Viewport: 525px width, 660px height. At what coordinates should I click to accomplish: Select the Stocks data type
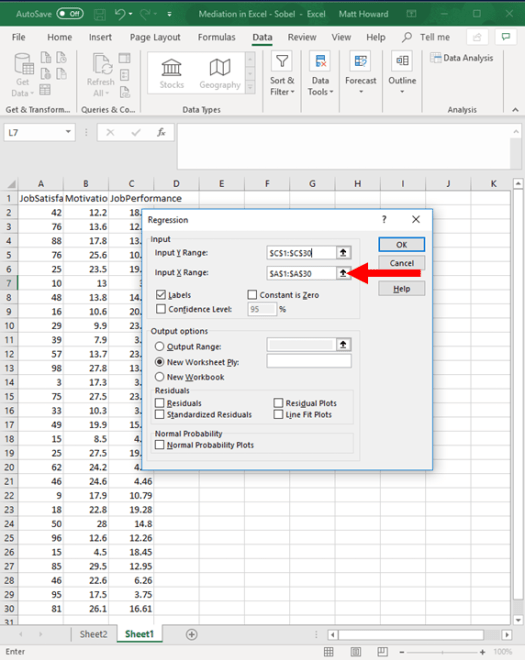tap(172, 74)
